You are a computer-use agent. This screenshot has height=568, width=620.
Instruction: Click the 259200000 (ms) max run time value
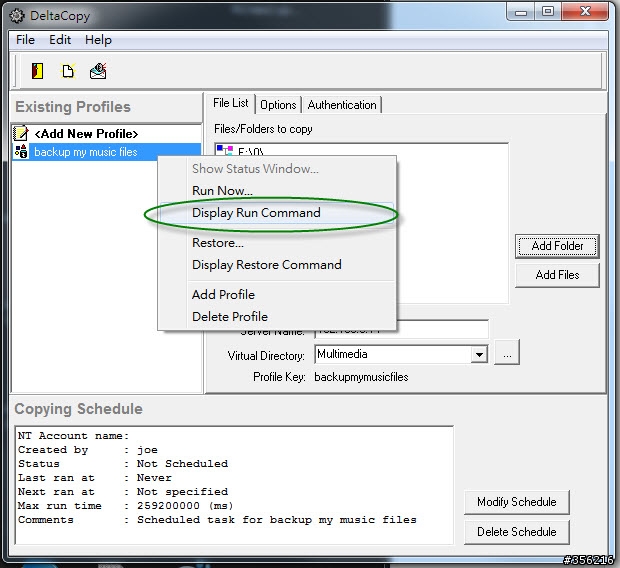coord(185,506)
